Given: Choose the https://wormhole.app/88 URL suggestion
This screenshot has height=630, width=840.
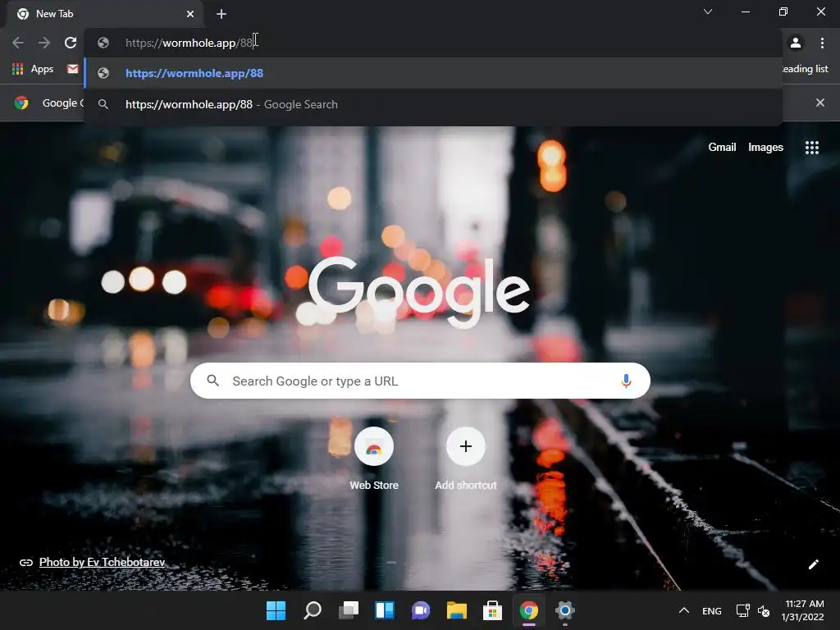Looking at the screenshot, I should pos(433,73).
